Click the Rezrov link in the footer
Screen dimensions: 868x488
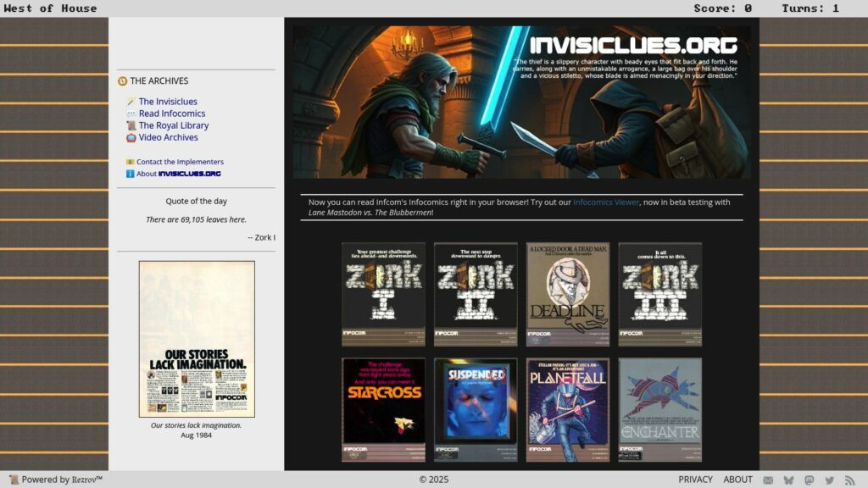click(x=87, y=480)
